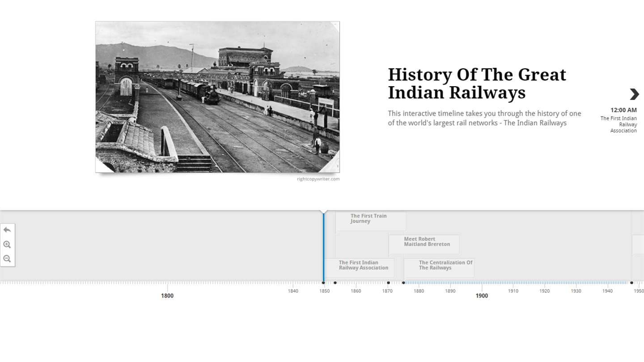Screen dimensions: 644x362
Task: Click the 1890 tick label
Action: [x=450, y=291]
